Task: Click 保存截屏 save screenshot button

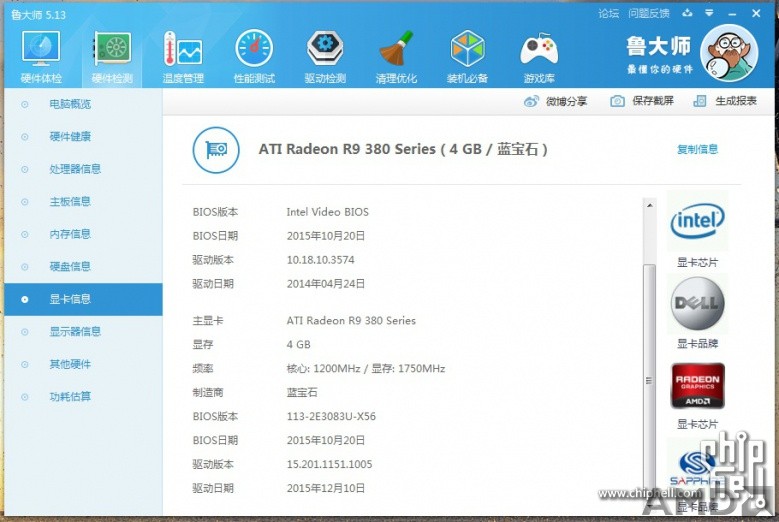Action: pyautogui.click(x=642, y=101)
